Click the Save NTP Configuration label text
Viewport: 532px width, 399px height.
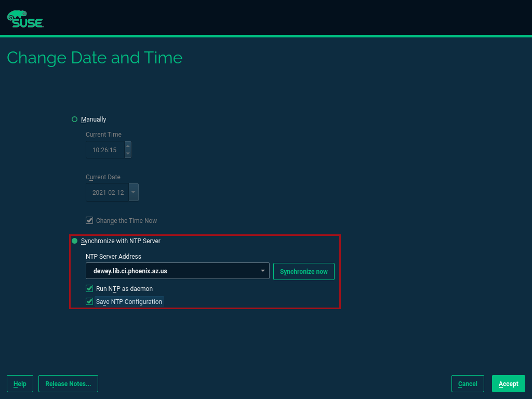pos(129,301)
